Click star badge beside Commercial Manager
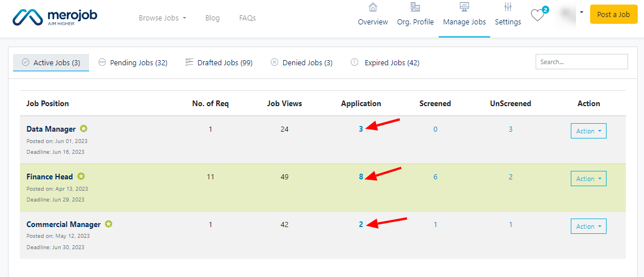 [x=108, y=224]
